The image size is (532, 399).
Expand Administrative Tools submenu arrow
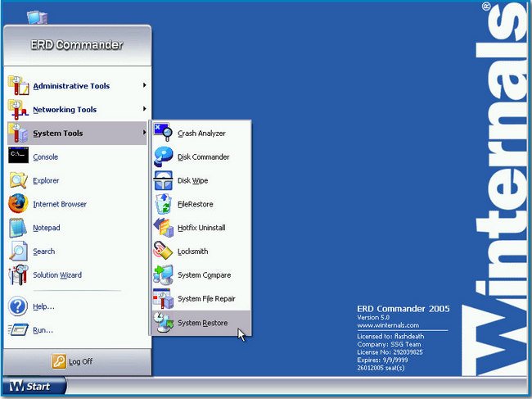click(x=145, y=85)
